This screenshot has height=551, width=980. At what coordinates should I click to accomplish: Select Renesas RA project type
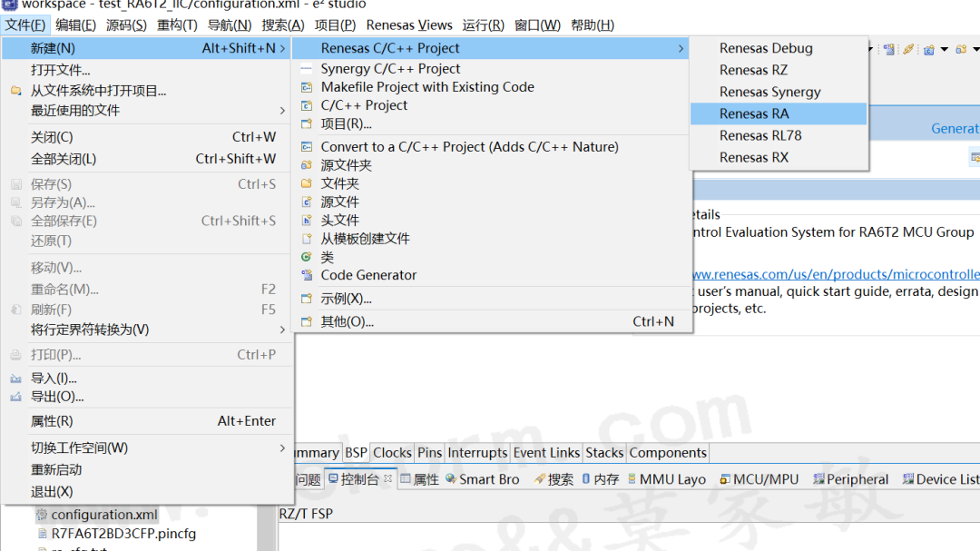(x=779, y=113)
